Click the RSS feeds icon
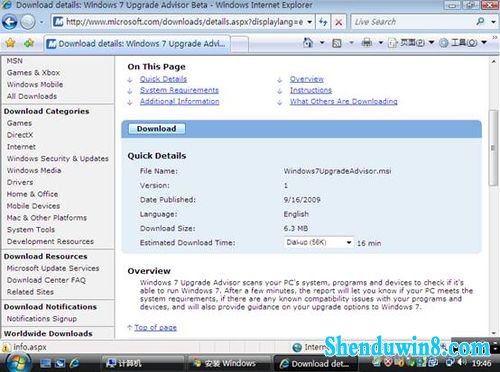The image size is (500, 372). 337,43
